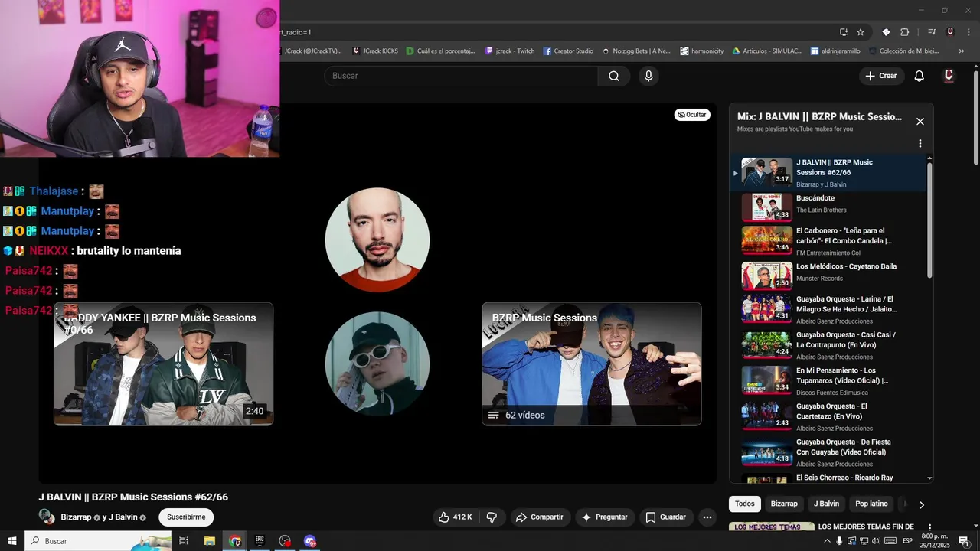Open Bizarrap channel link under title
The width and height of the screenshot is (980, 551).
point(76,517)
